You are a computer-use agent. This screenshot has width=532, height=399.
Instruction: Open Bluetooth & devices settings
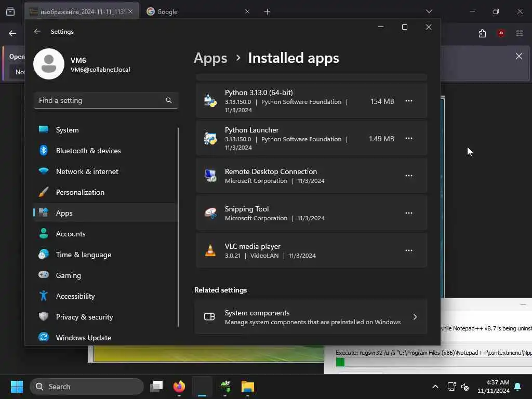click(x=105, y=151)
